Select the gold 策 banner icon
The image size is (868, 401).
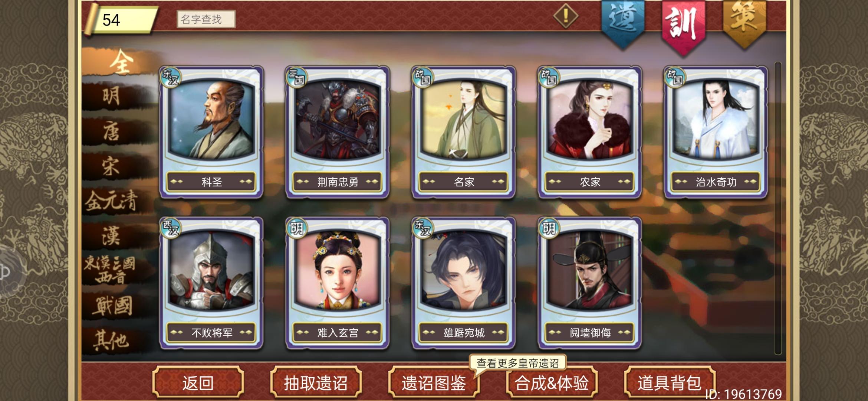click(745, 23)
